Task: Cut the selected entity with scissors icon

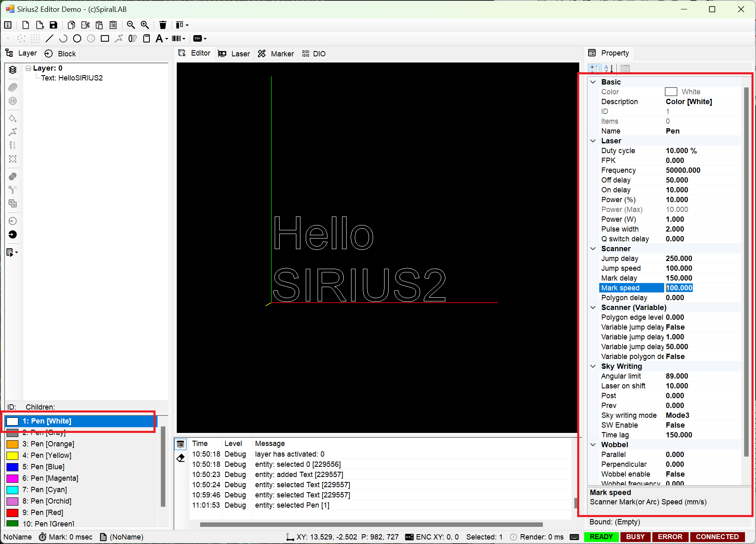Action: point(85,25)
